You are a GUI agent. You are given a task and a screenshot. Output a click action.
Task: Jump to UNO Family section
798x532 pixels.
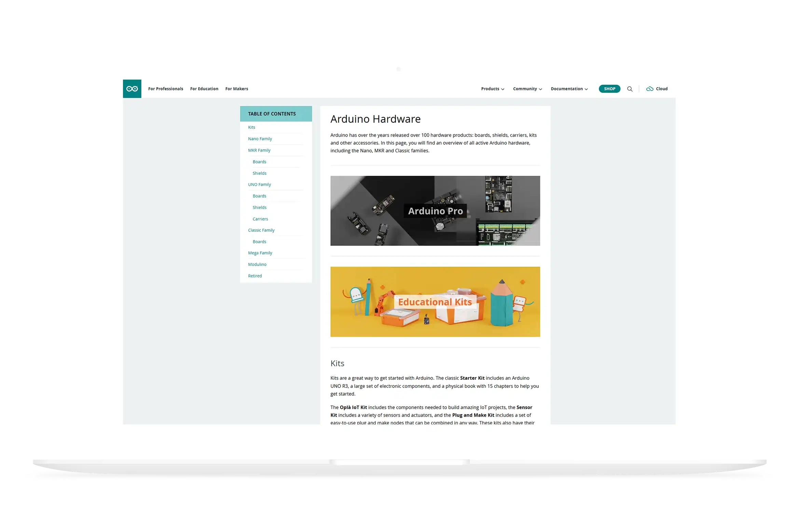pos(259,185)
